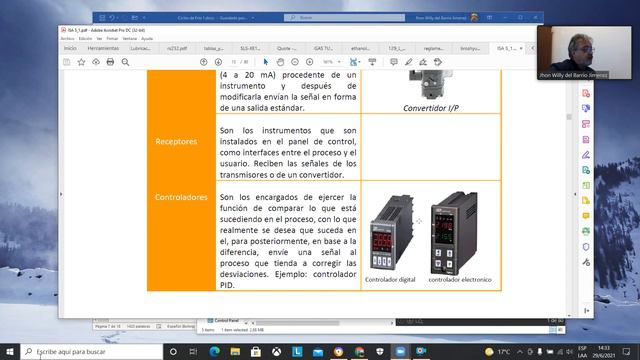Open the Ayuda menu
This screenshot has height=360, width=640.
pyautogui.click(x=147, y=38)
